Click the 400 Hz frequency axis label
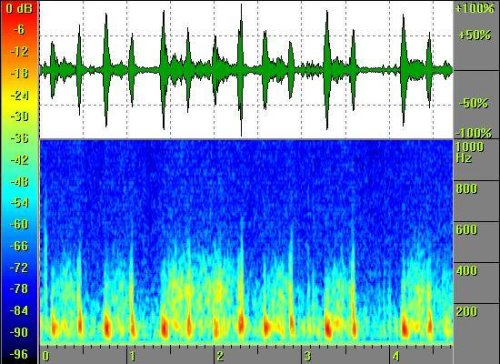The width and height of the screenshot is (500, 364). 467,271
